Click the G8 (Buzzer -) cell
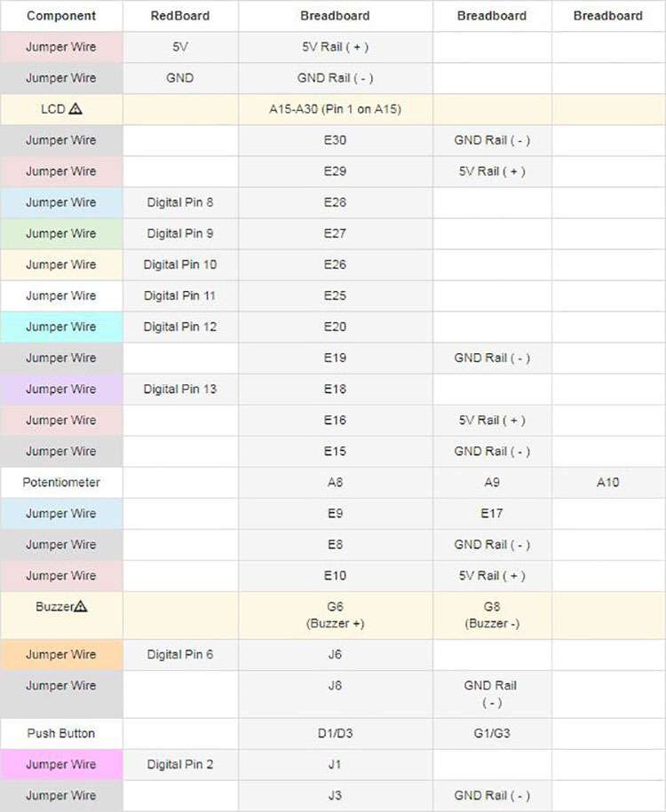Image resolution: width=666 pixels, height=812 pixels. (x=492, y=615)
